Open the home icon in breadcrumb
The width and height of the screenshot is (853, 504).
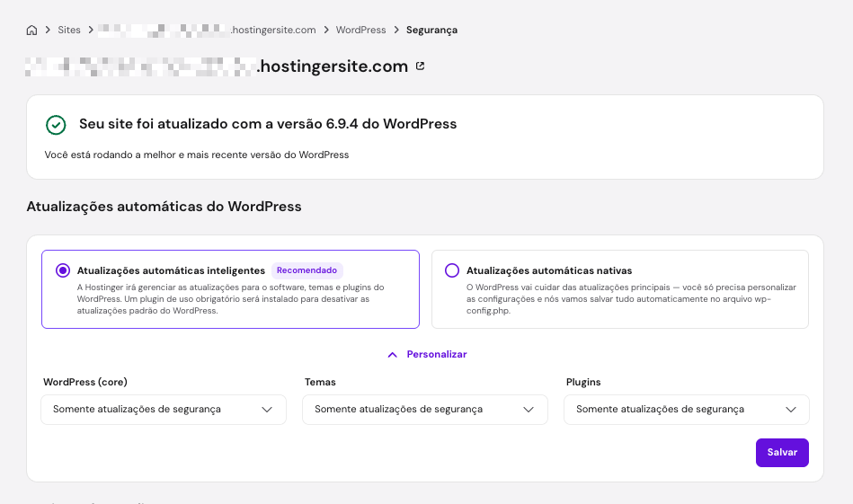click(31, 30)
